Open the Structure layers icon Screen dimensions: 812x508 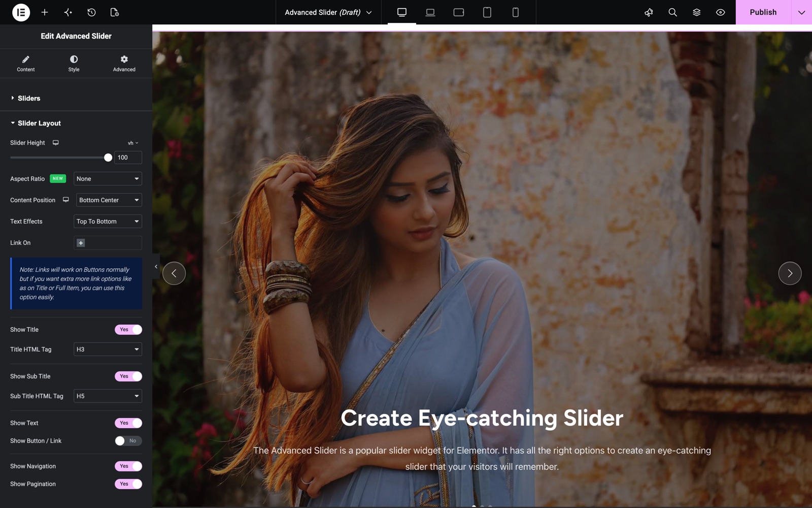(x=697, y=12)
